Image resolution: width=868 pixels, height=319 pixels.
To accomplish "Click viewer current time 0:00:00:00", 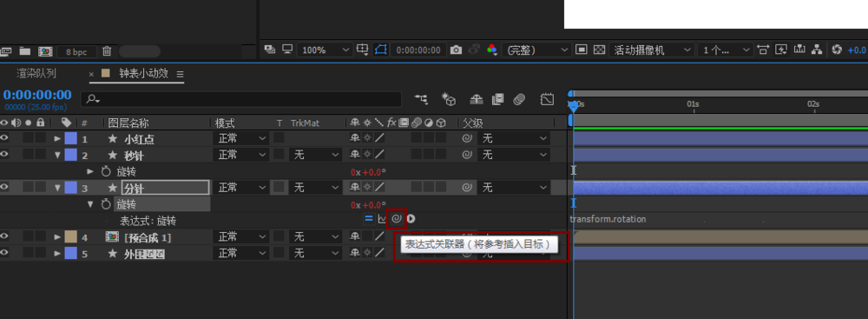I will click(418, 50).
